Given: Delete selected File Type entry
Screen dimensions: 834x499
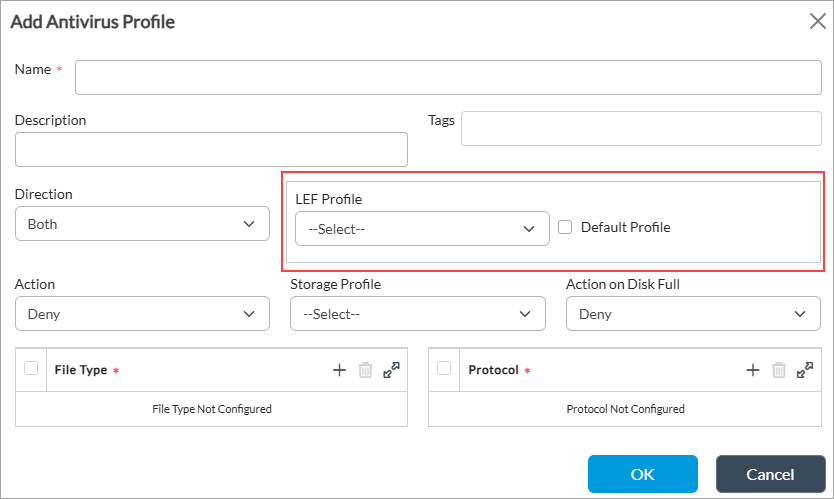Looking at the screenshot, I should [x=365, y=370].
